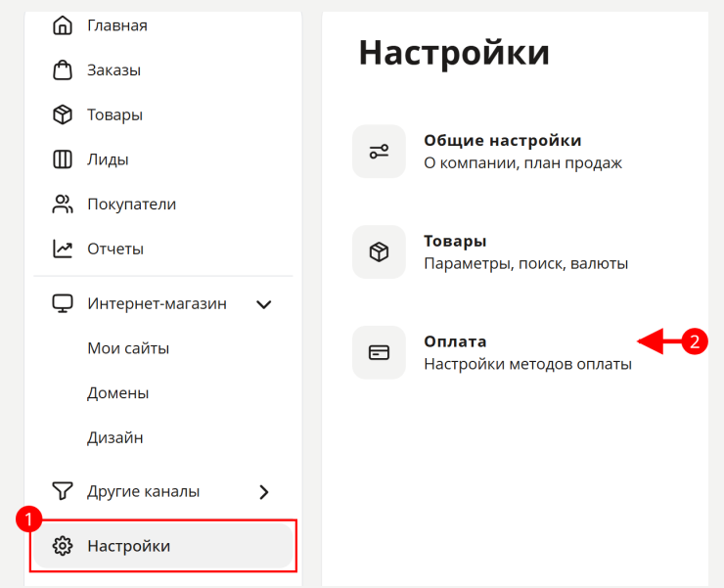Open Дизайн submenu item

[115, 437]
